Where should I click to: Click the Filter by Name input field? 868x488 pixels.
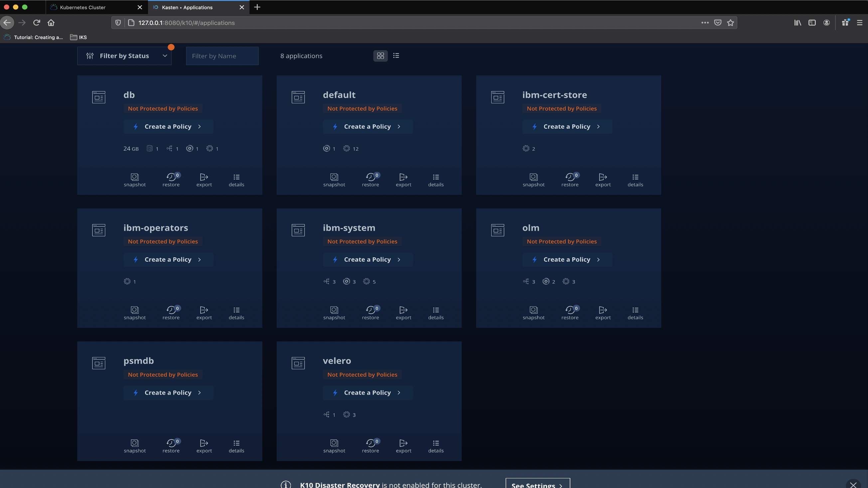(222, 56)
